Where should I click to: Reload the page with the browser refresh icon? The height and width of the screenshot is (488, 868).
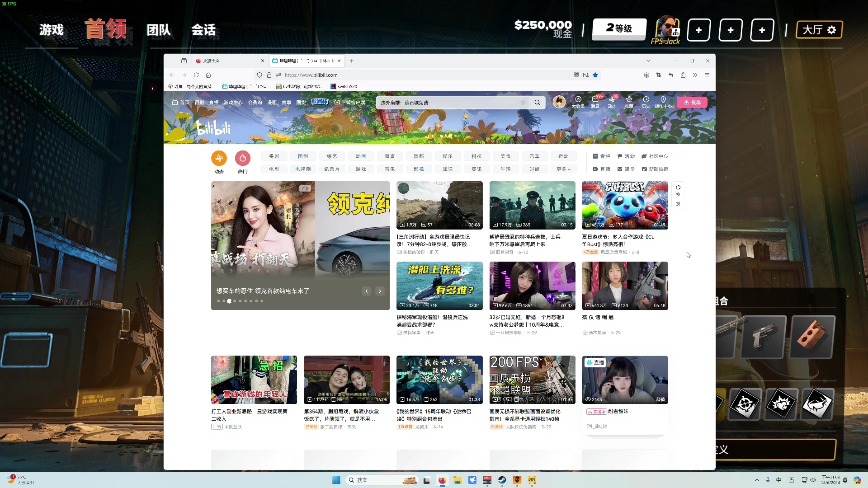pyautogui.click(x=196, y=75)
